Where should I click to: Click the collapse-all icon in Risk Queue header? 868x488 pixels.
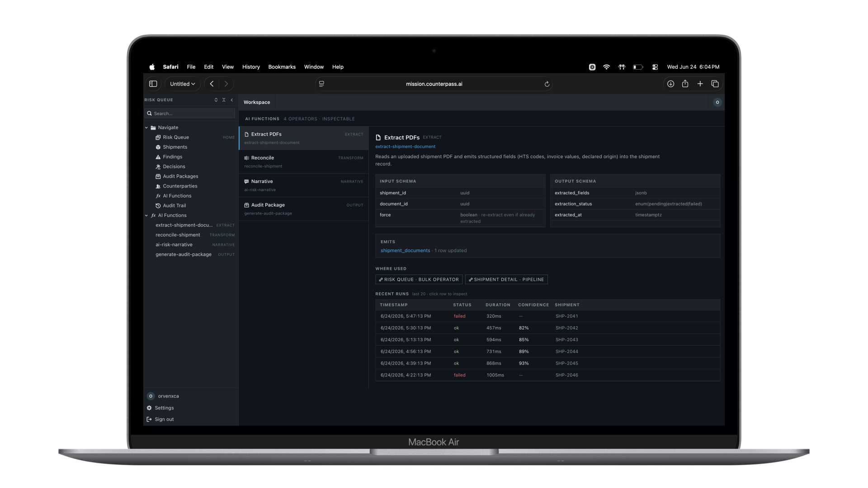224,100
